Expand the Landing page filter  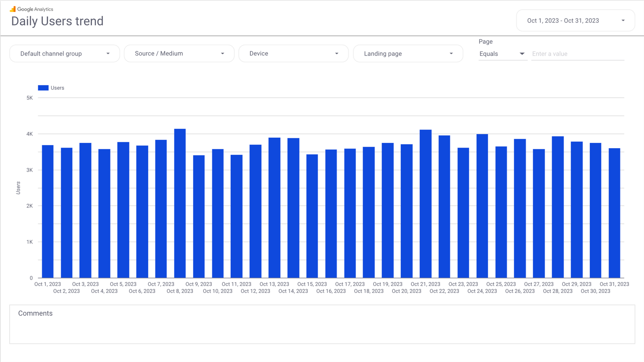408,54
